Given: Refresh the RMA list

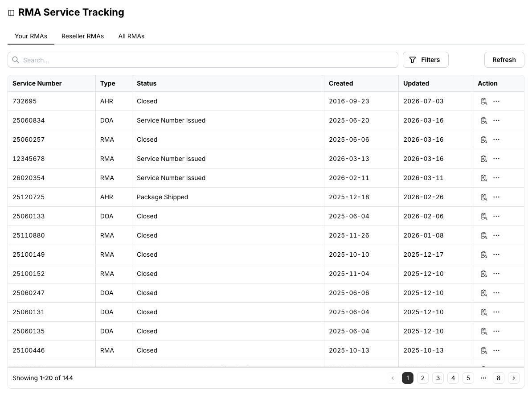Looking at the screenshot, I should point(504,60).
